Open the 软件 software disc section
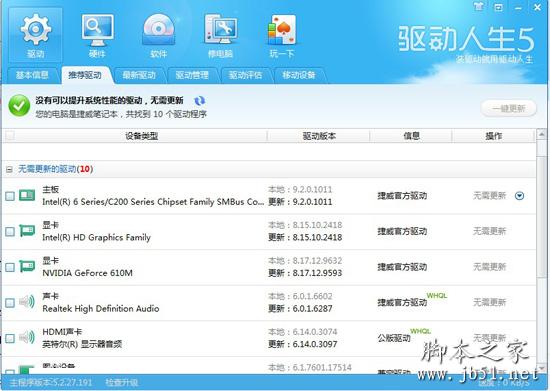The height and width of the screenshot is (391, 550). [x=159, y=35]
